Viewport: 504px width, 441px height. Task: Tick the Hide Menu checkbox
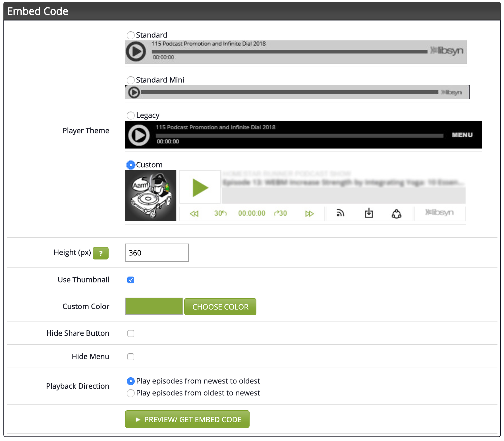[x=131, y=357]
